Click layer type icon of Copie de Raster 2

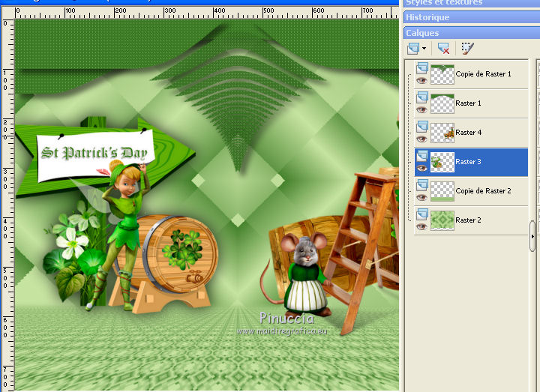pyautogui.click(x=422, y=185)
